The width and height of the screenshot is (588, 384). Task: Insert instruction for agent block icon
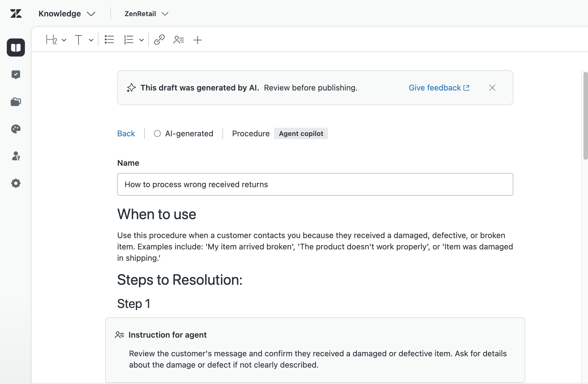(x=179, y=40)
